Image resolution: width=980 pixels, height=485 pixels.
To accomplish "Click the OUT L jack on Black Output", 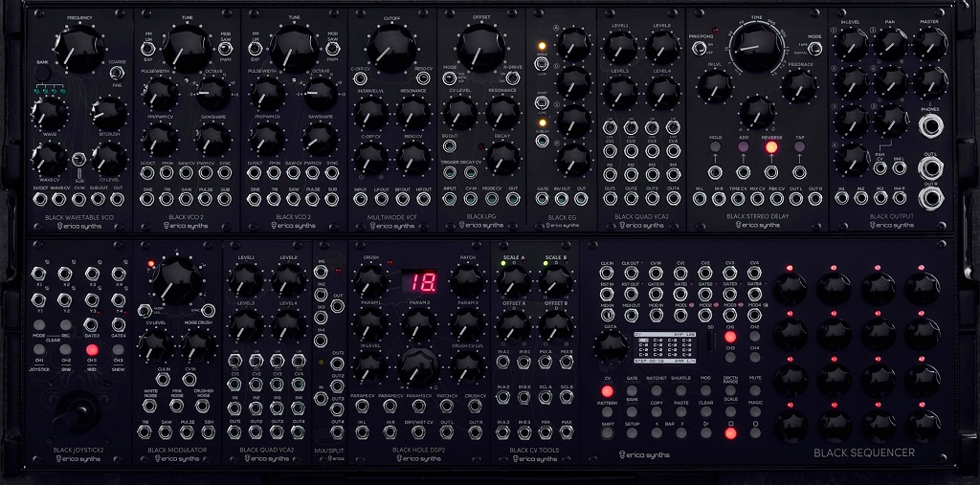I will point(930,168).
